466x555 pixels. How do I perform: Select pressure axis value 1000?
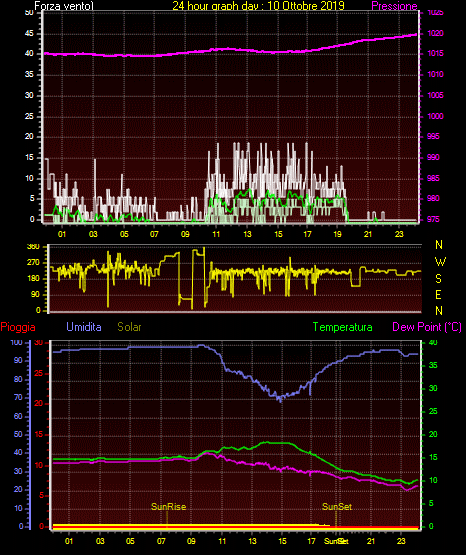pos(436,116)
